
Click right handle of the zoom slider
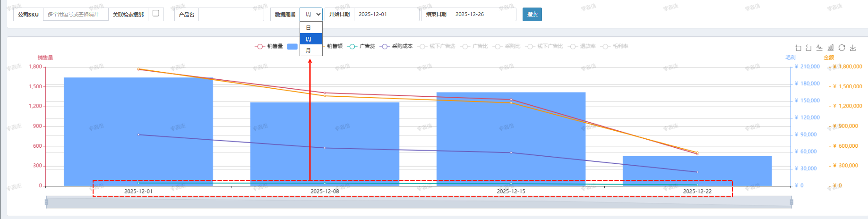pos(791,202)
